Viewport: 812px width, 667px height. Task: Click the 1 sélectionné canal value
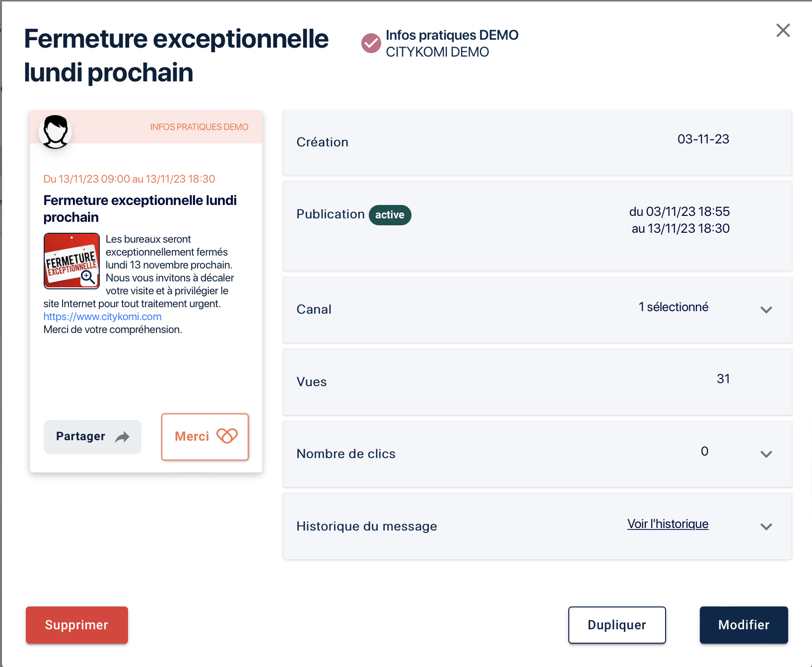[673, 307]
